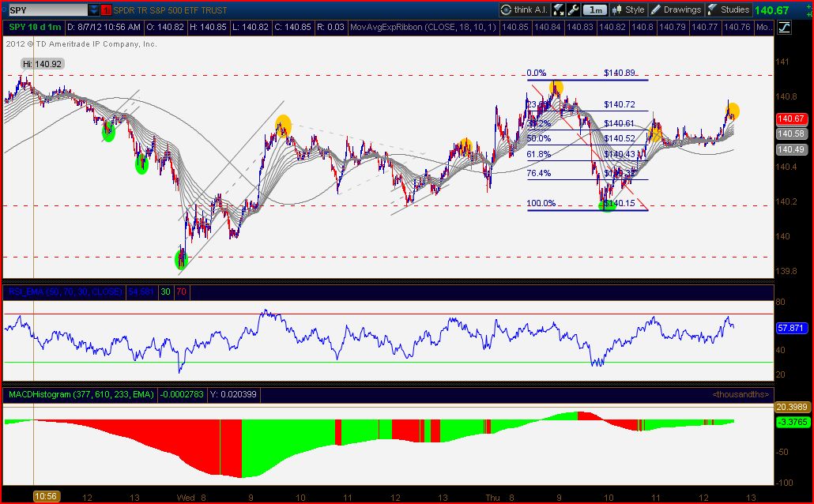Click the blue 57.871 RSI value bubble
This screenshot has width=814, height=504.
pos(790,328)
